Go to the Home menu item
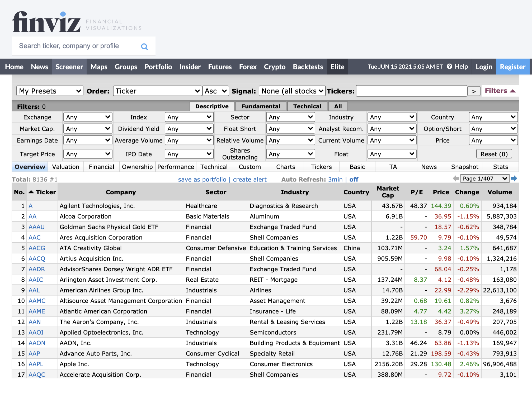The image size is (532, 394). tap(14, 67)
